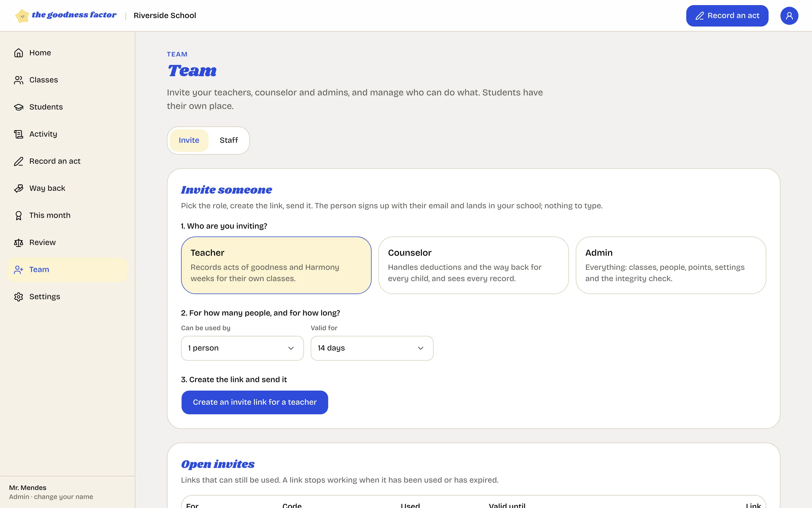Open Way back in sidebar
The height and width of the screenshot is (508, 812).
tap(67, 189)
